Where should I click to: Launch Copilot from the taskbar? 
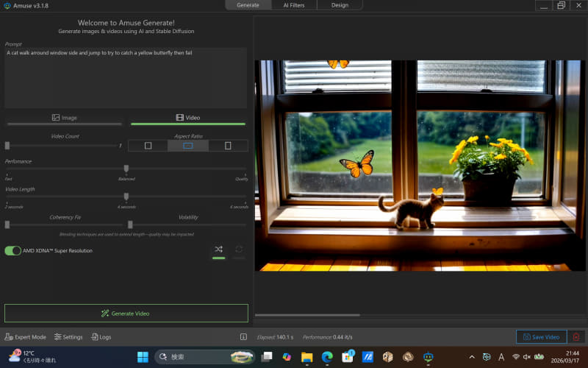[x=287, y=357]
